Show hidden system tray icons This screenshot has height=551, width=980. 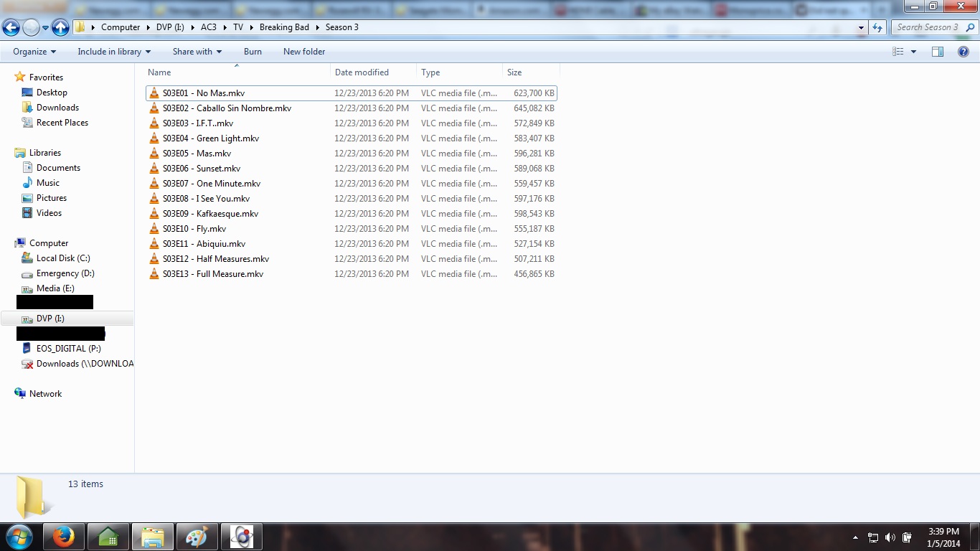coord(855,537)
